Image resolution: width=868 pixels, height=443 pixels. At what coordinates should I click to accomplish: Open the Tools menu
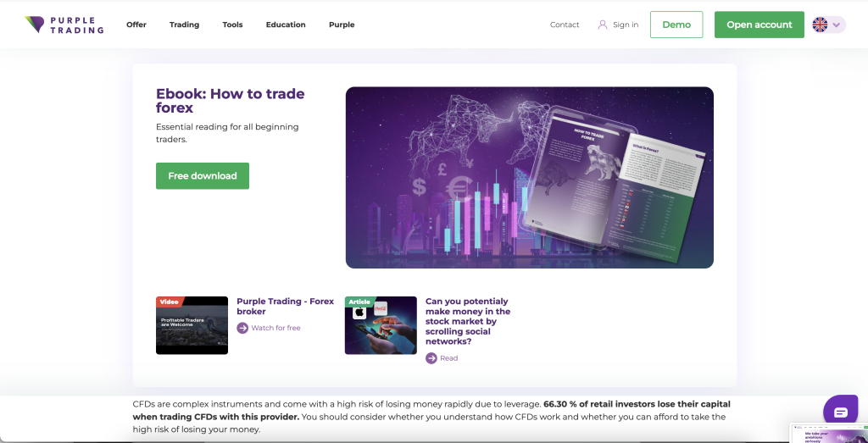tap(232, 25)
